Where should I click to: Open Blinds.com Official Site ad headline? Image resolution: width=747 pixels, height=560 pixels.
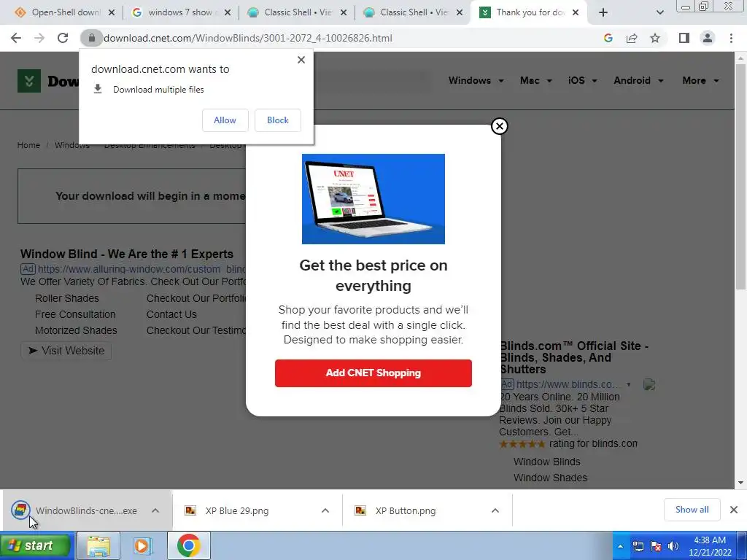coord(574,357)
